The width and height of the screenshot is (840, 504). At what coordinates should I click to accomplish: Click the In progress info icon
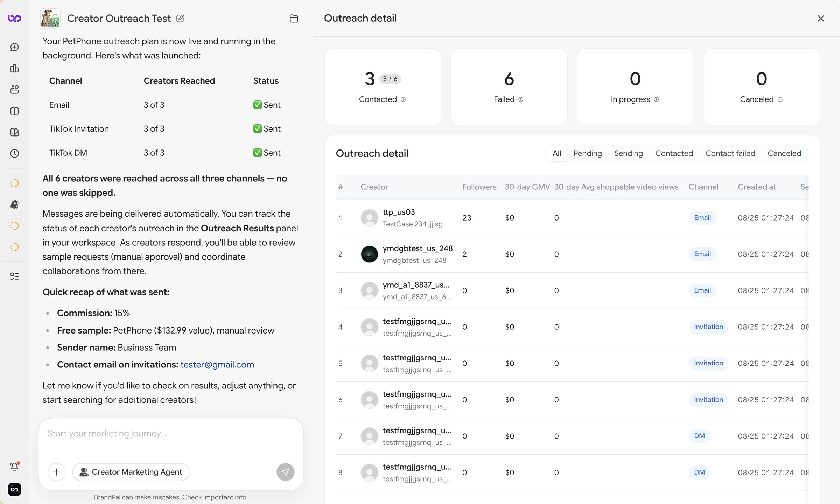(x=656, y=99)
